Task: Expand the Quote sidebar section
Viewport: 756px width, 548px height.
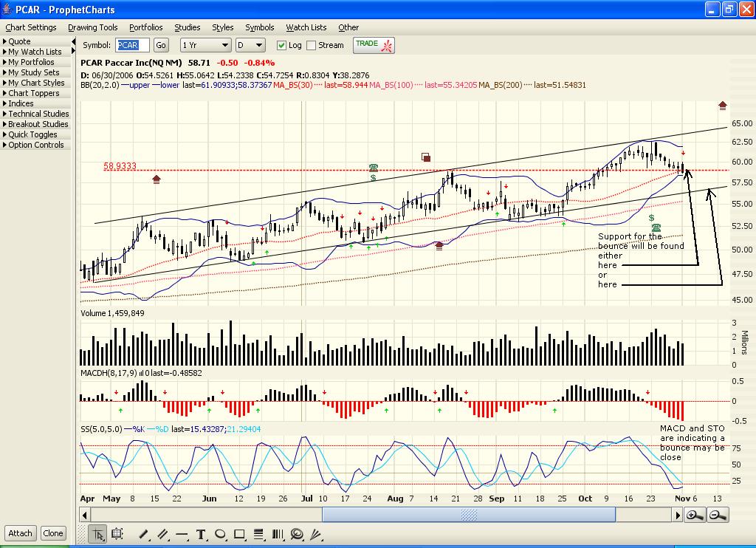Action: click(x=35, y=41)
